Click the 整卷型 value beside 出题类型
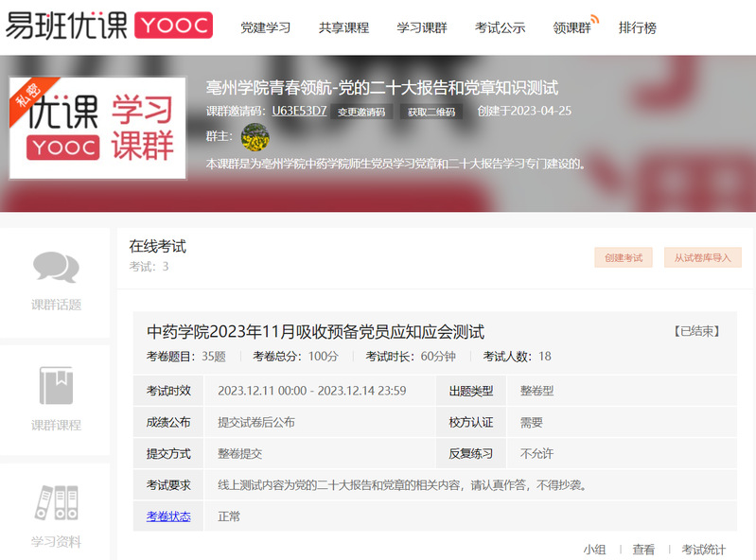756x560 pixels. click(536, 391)
